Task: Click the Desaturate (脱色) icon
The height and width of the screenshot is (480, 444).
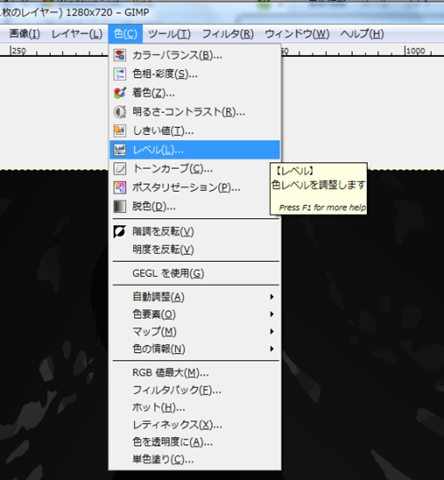Action: coord(120,206)
